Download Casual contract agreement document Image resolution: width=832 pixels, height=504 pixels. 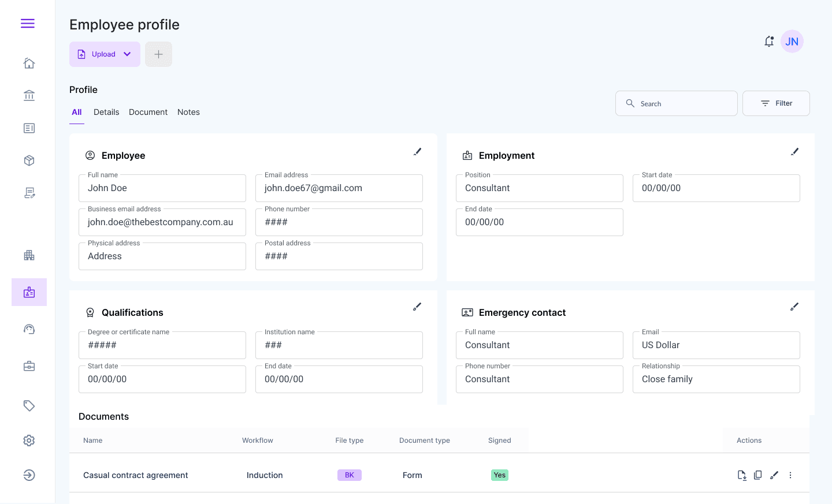point(742,475)
